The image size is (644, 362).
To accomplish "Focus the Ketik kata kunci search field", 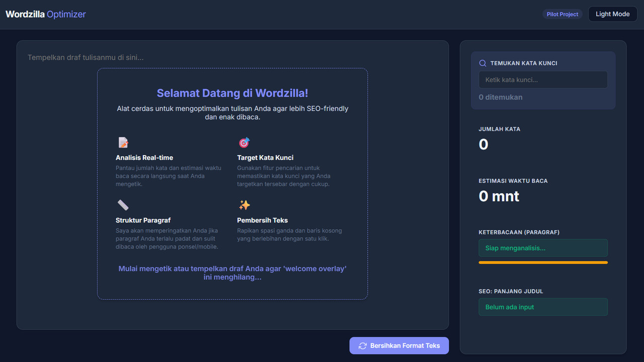I will (543, 80).
